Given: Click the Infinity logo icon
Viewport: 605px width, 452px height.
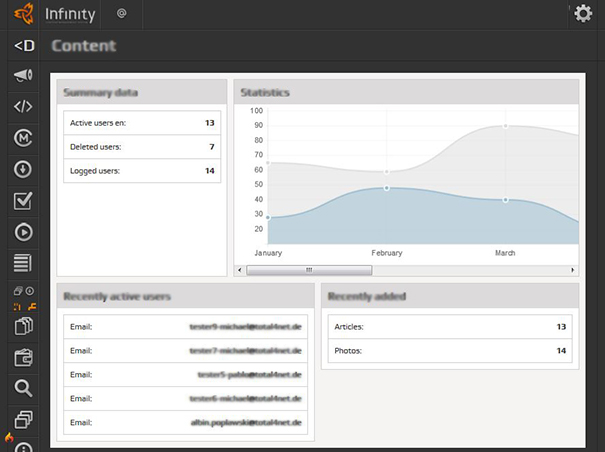Looking at the screenshot, I should (x=23, y=14).
